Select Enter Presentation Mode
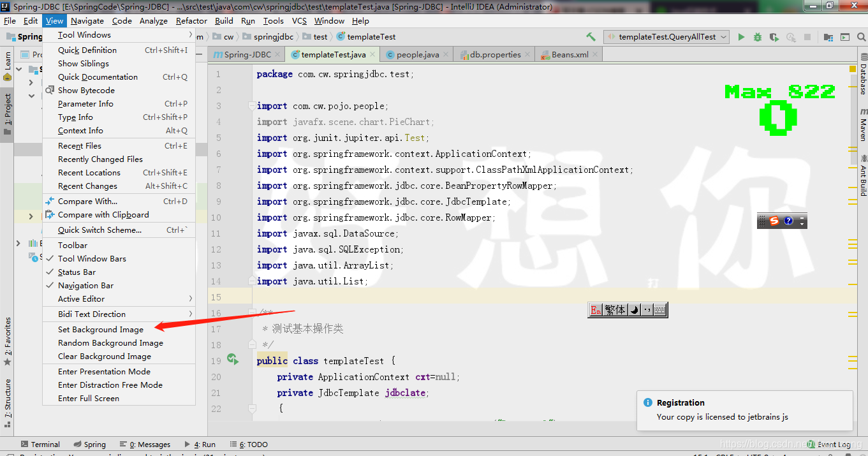Screen dimensions: 868x456 point(119,372)
